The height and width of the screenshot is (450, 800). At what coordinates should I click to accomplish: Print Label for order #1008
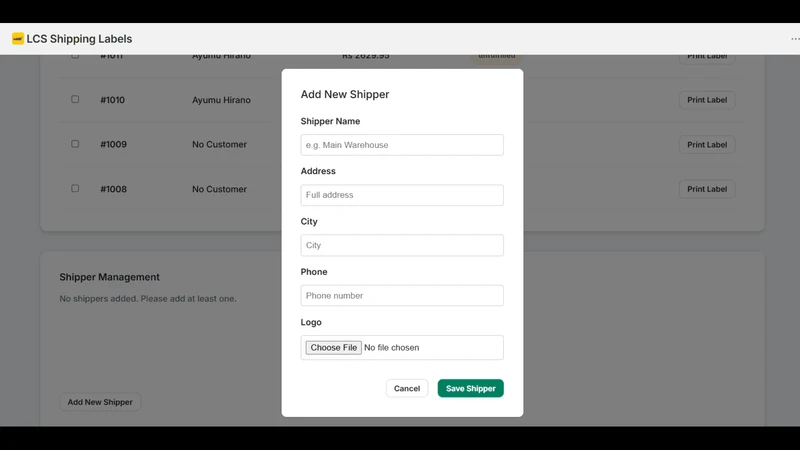(x=707, y=189)
